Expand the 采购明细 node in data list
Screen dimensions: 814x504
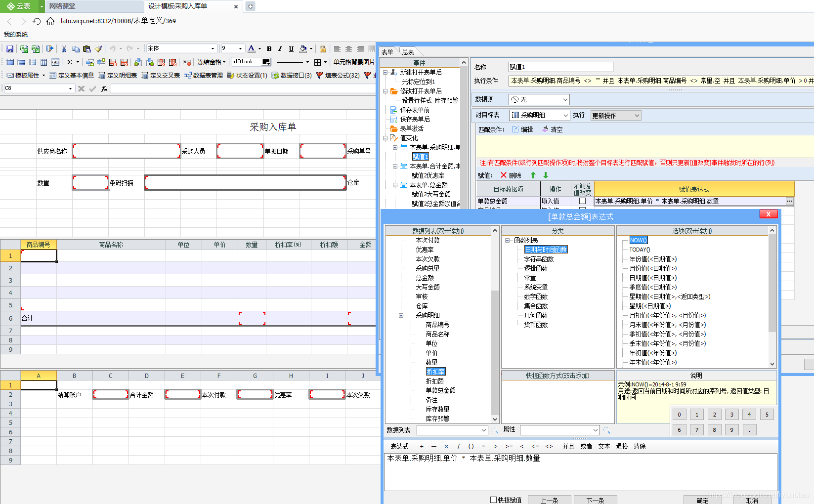tap(401, 315)
